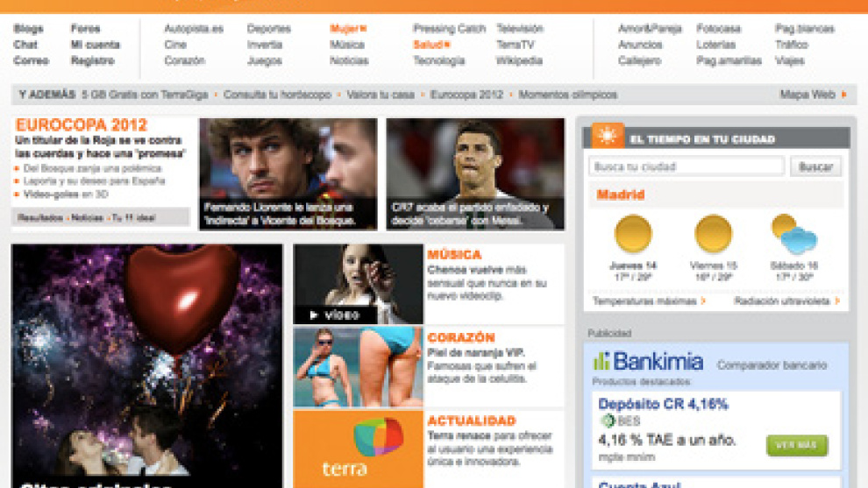Open the CR7 news photo

(475, 173)
